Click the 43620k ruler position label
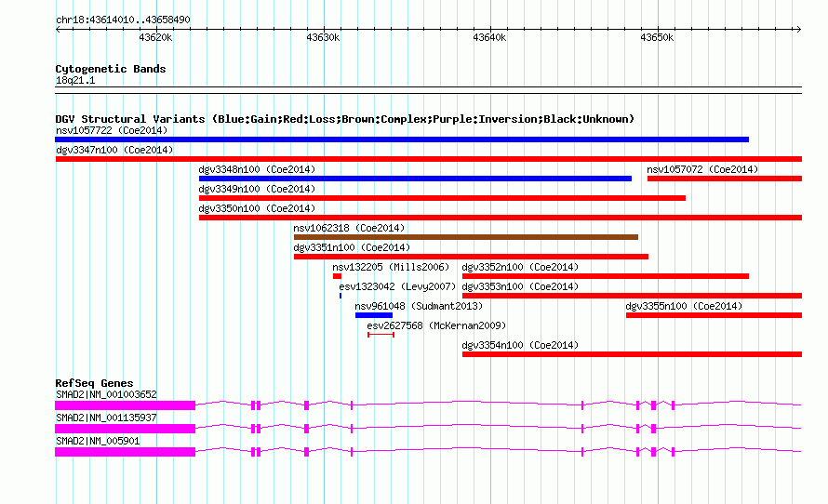 (155, 37)
